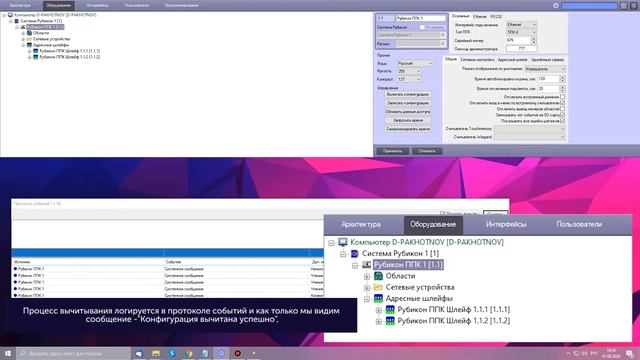Switch to the Адресный шлейф tab
Screen dimensions: 640x360
point(512,60)
